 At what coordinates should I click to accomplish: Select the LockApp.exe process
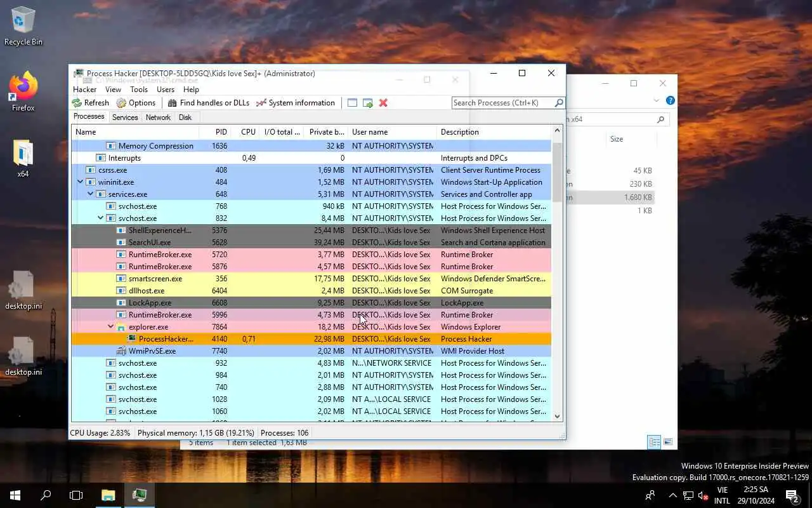(311, 303)
